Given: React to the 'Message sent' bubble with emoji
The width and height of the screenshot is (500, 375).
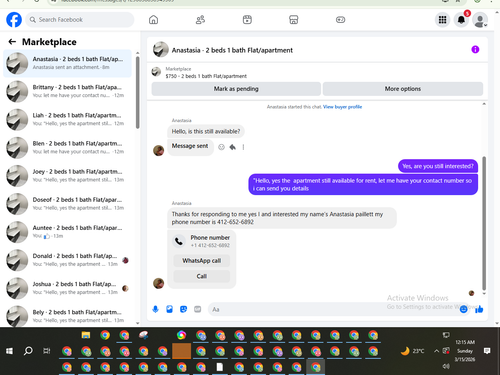Looking at the screenshot, I should tap(221, 147).
